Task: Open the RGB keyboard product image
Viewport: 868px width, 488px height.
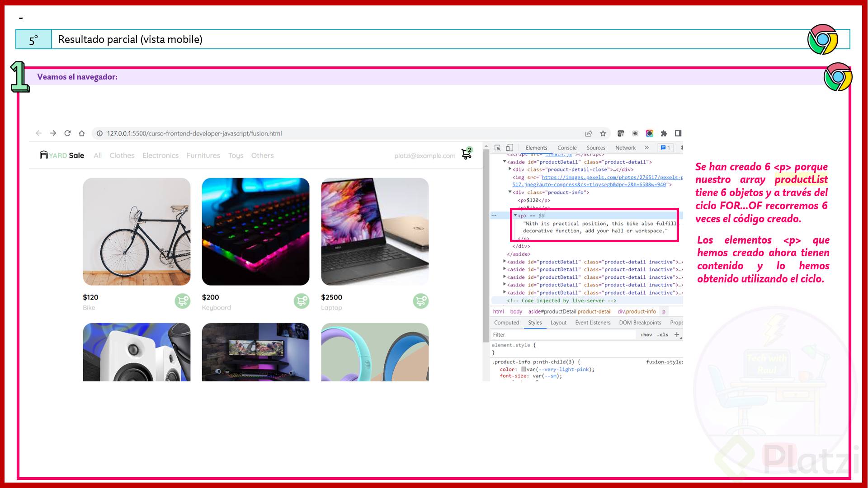Action: [255, 231]
